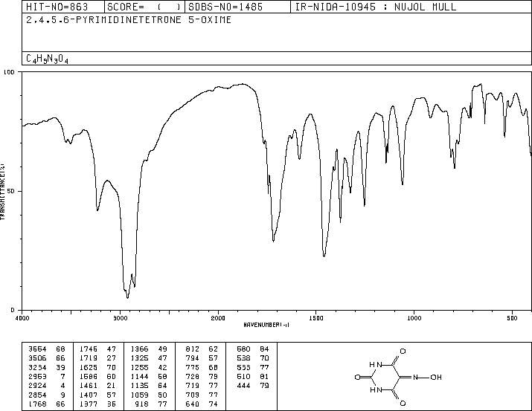Select peak table entry 719
The width and height of the screenshot is (532, 411).
point(202,386)
